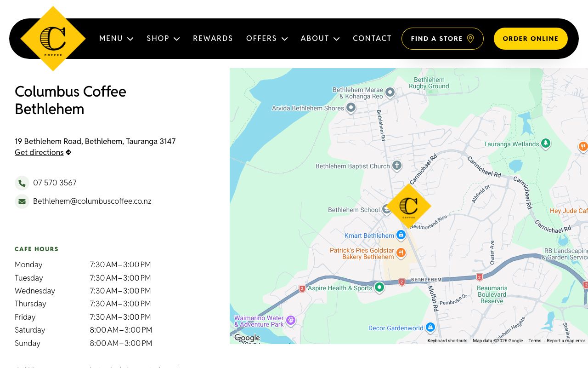Viewport: 588px width, 368px height.
Task: Open map Keyboard shortcuts
Action: [x=447, y=341]
